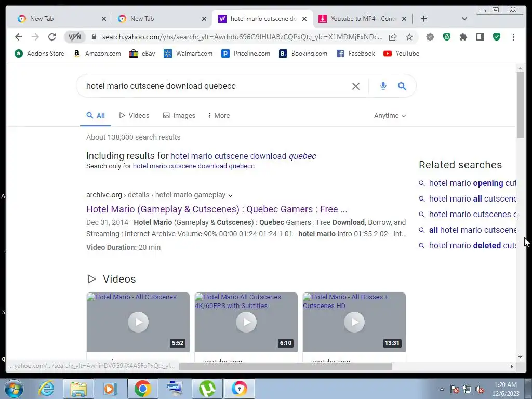This screenshot has height=399, width=532.
Task: Search only for quebecc spelling
Action: (x=193, y=166)
